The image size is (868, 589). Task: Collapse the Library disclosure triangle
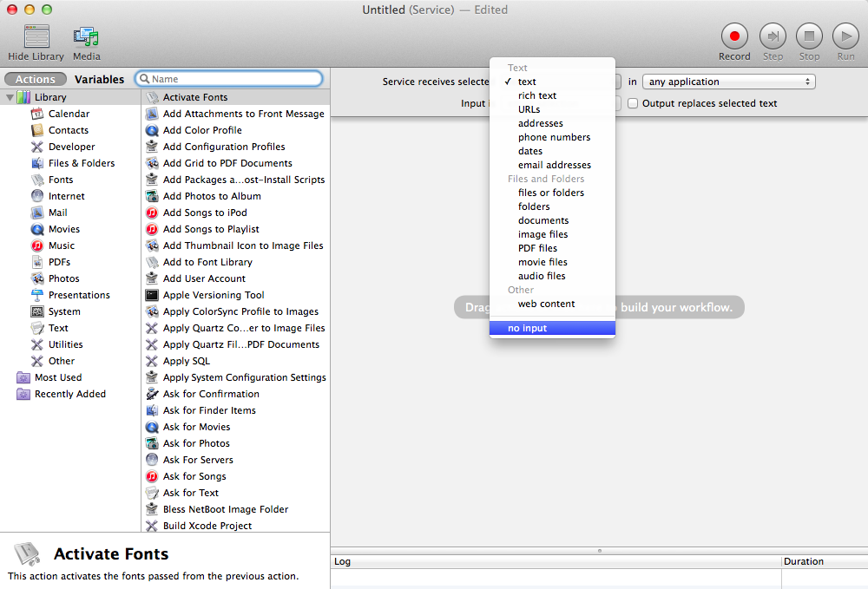pos(10,97)
